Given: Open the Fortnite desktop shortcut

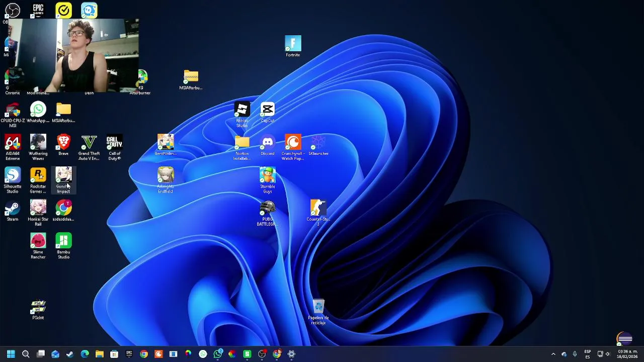Looking at the screenshot, I should click(x=293, y=46).
